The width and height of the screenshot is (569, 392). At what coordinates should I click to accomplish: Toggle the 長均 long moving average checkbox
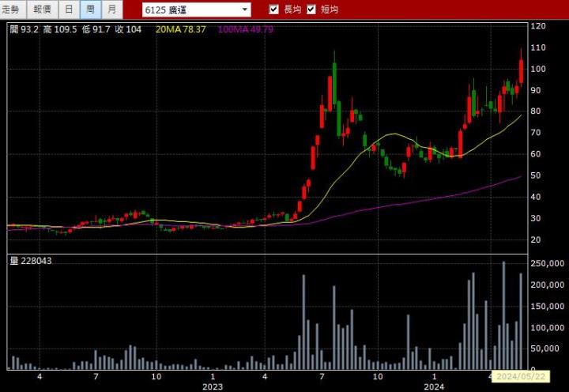274,9
